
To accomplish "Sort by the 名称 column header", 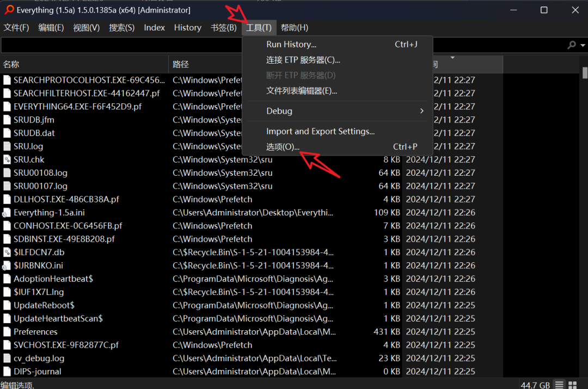I will pos(84,64).
